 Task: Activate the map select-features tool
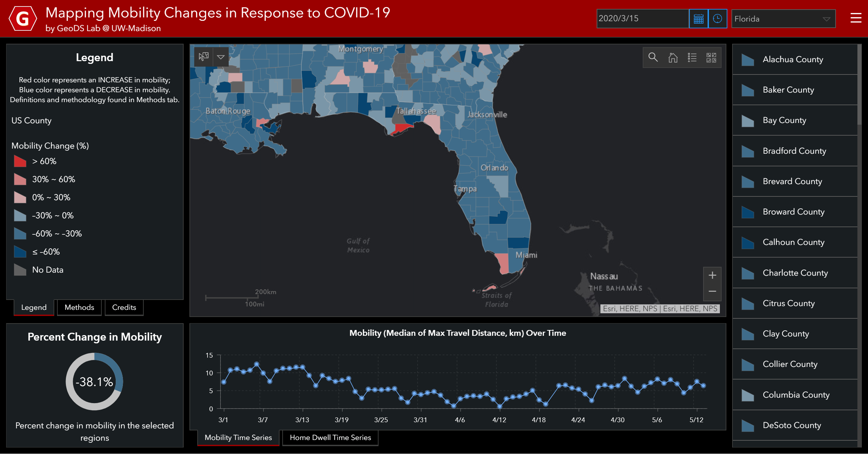pos(204,57)
